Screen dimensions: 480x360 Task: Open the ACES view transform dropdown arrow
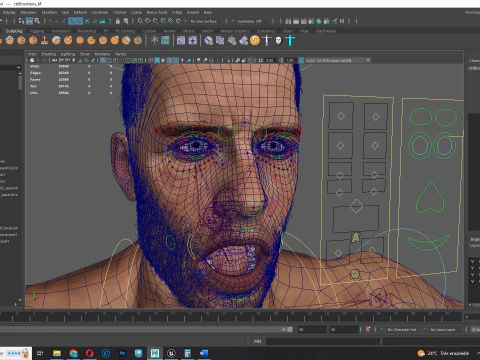368,60
